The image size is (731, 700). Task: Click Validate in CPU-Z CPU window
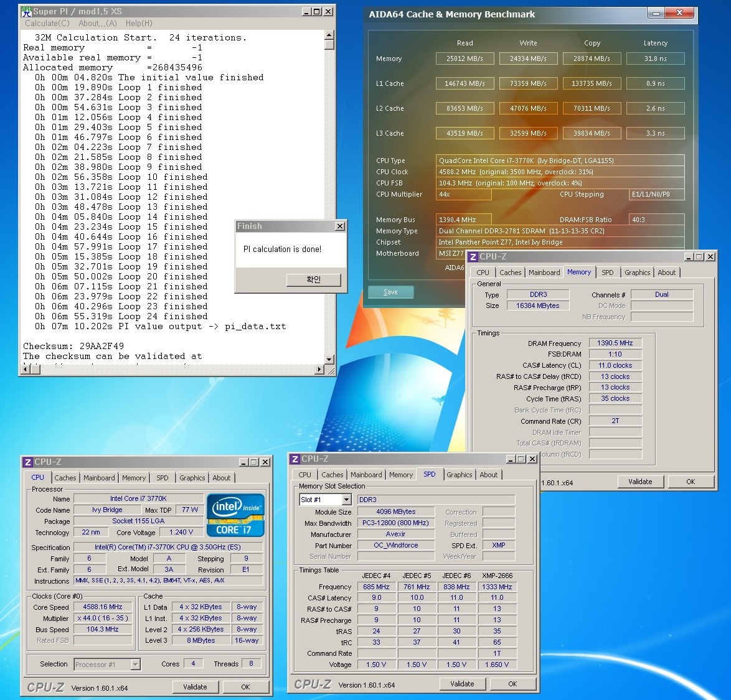[x=195, y=687]
